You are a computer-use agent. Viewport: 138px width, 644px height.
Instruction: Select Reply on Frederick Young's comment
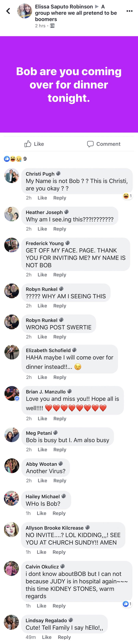60,275
